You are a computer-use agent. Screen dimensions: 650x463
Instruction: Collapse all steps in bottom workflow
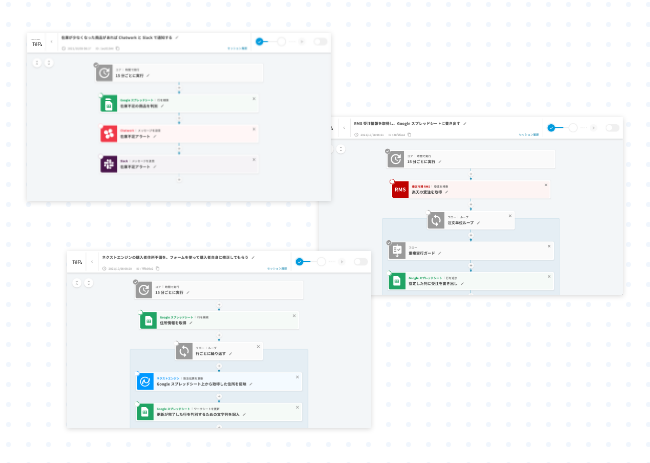click(88, 282)
